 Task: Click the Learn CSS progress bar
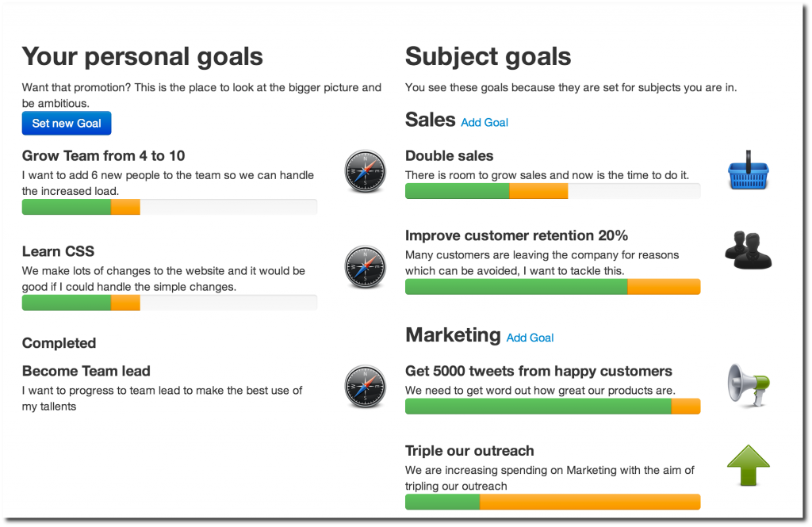coord(170,303)
